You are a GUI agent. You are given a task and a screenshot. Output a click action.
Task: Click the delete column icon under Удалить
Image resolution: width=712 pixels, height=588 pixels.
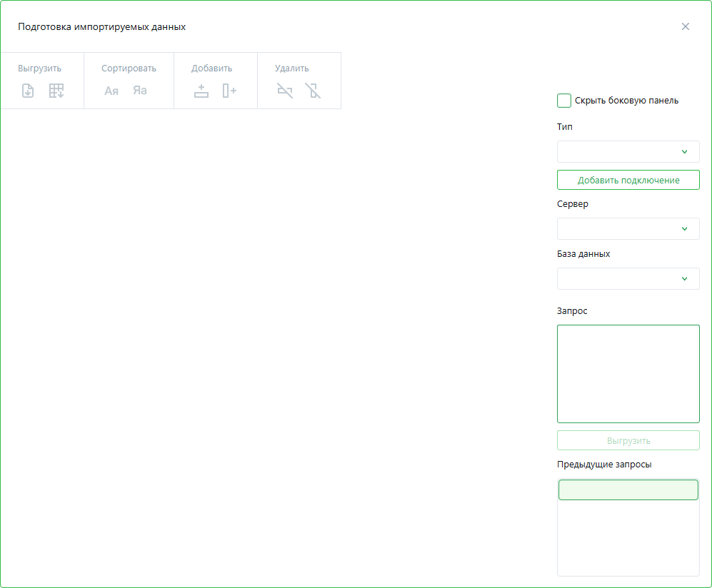pos(313,91)
